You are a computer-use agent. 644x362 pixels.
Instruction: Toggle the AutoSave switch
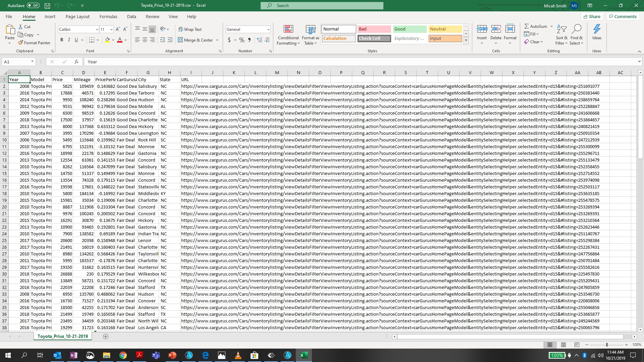[33, 6]
